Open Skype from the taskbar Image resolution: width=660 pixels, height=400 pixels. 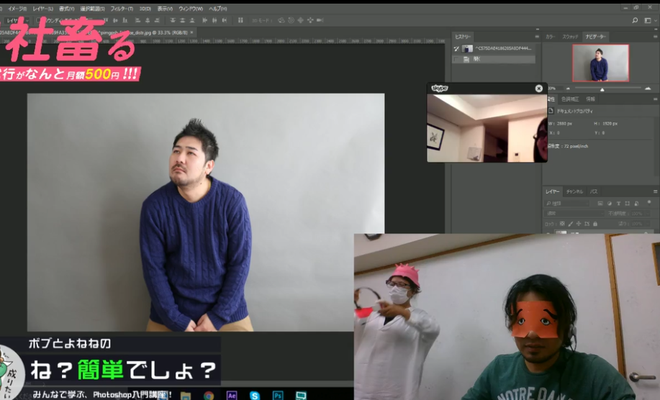(257, 394)
